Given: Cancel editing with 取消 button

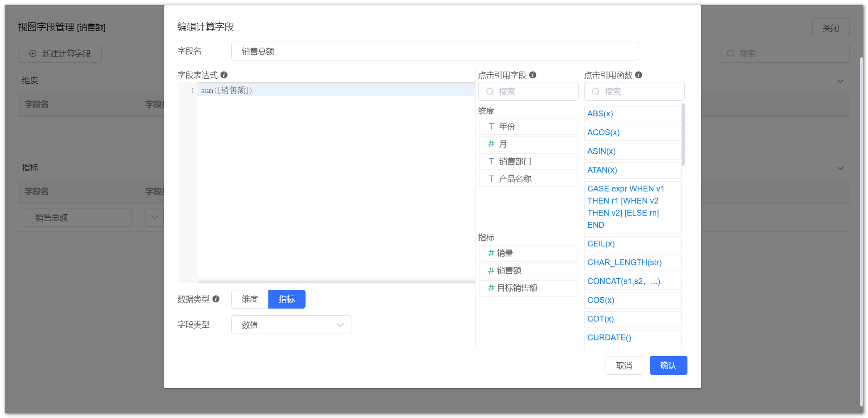Looking at the screenshot, I should [624, 365].
